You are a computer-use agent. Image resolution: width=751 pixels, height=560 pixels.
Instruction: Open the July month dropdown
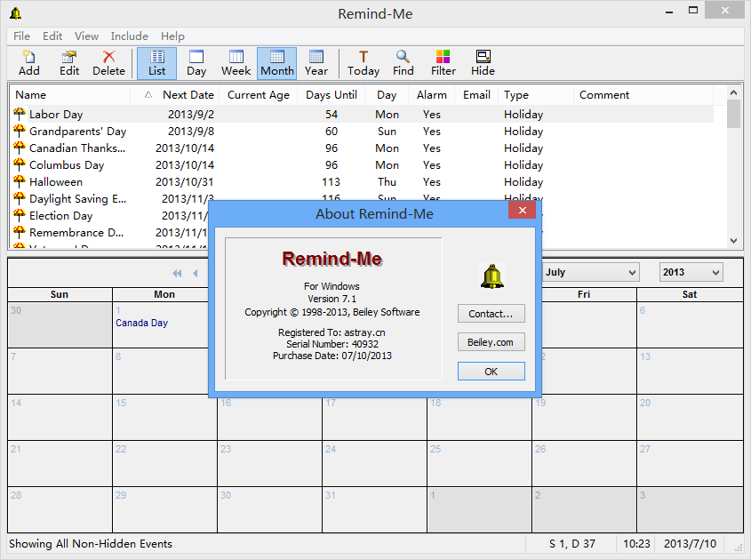[591, 272]
